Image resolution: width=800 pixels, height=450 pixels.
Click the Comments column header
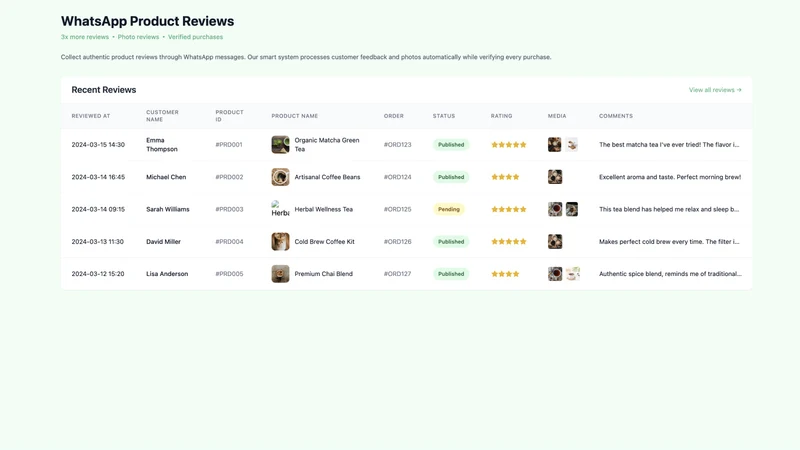pyautogui.click(x=616, y=116)
